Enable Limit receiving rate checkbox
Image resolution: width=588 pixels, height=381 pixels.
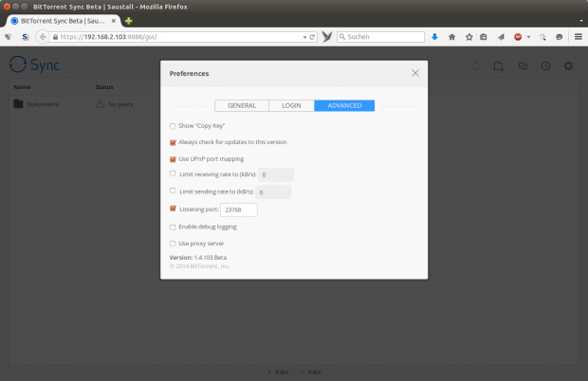tap(173, 173)
